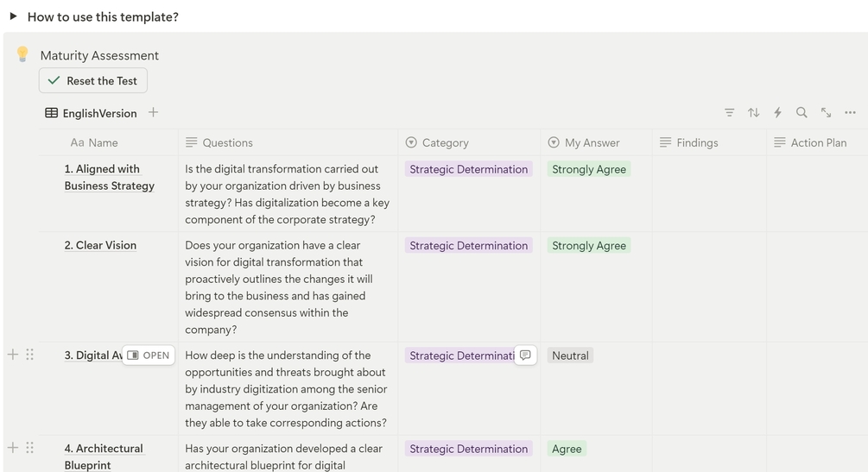This screenshot has height=472, width=868.
Task: Add a new view with the plus icon
Action: pyautogui.click(x=153, y=112)
